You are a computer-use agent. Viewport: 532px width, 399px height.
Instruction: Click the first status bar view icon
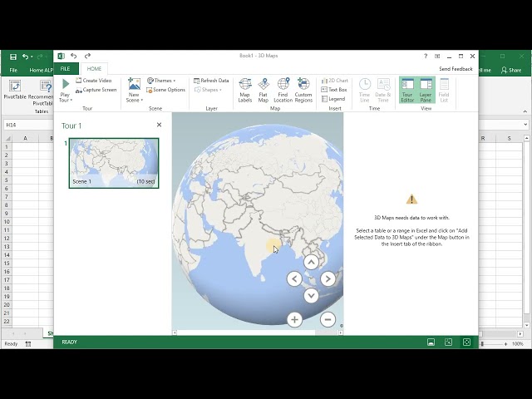(431, 342)
